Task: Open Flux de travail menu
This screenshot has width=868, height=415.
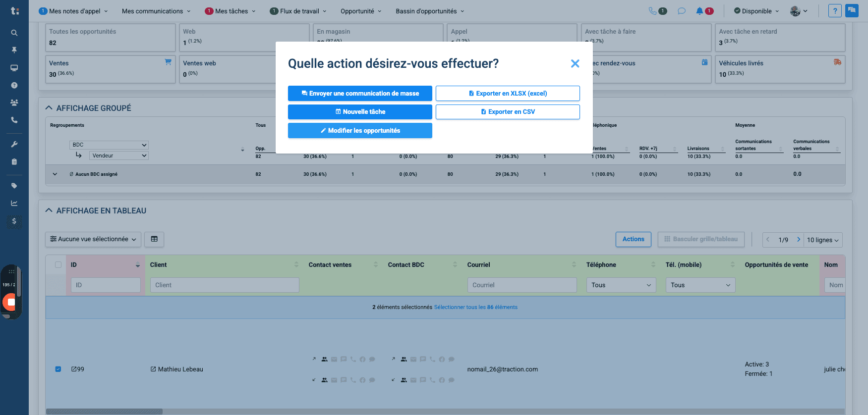Action: [x=298, y=11]
